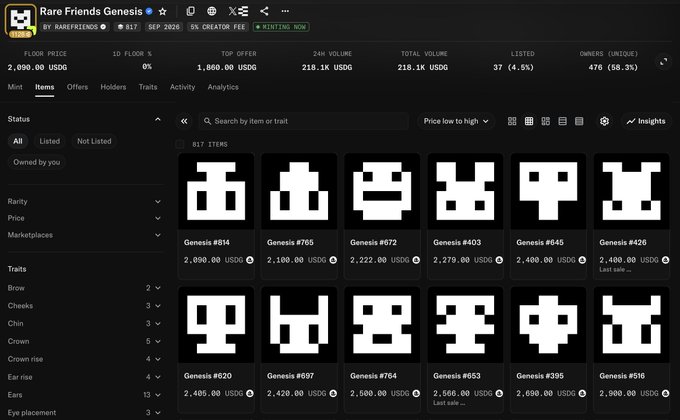680x420 pixels.
Task: Click the copy icon in the collection header
Action: (190, 11)
